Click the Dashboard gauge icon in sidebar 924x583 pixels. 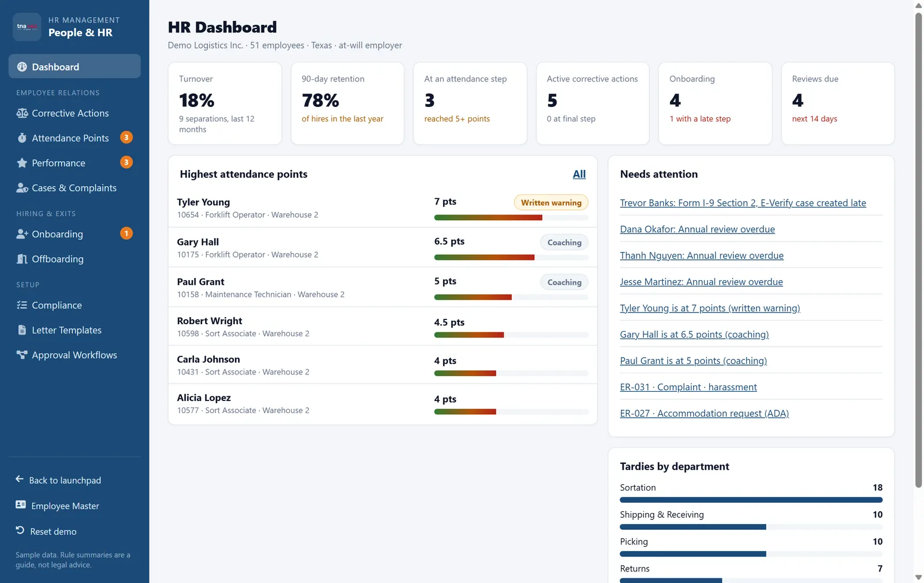pos(22,66)
